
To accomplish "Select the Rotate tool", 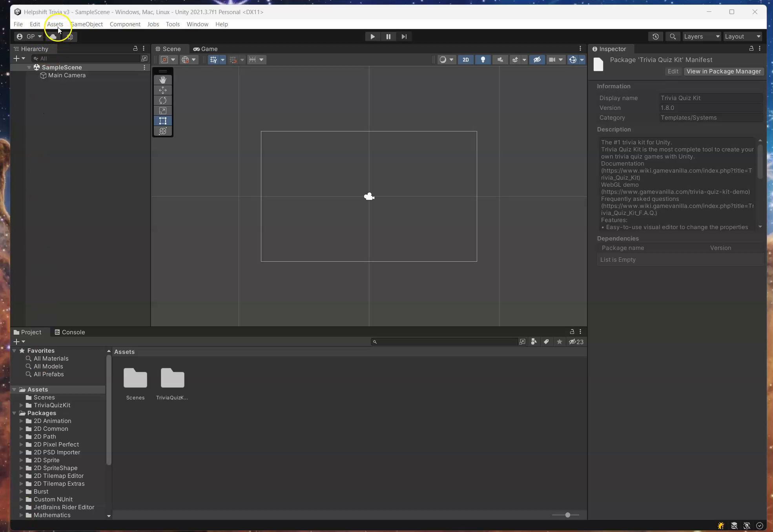I will [x=163, y=100].
